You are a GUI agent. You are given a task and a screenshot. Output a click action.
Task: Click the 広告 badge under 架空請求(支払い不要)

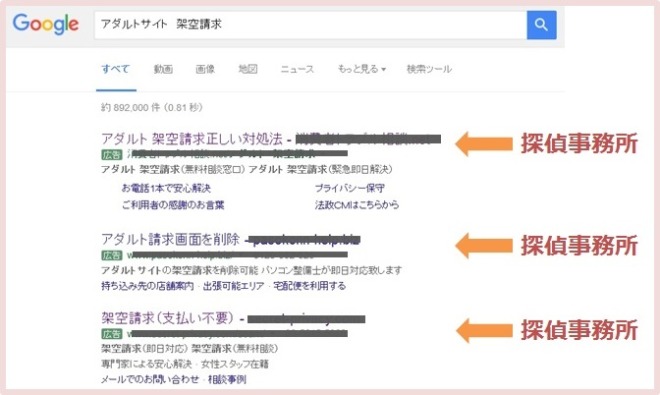[112, 334]
